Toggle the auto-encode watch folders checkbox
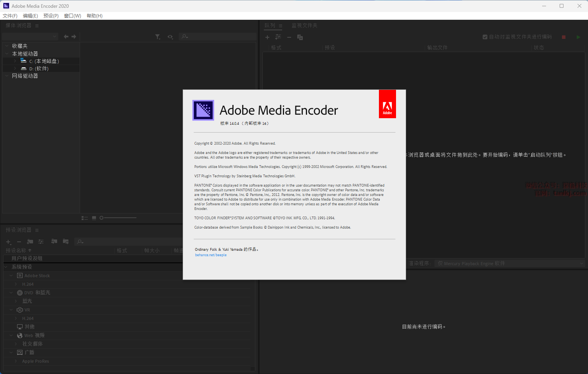This screenshot has width=588, height=374. click(x=485, y=37)
